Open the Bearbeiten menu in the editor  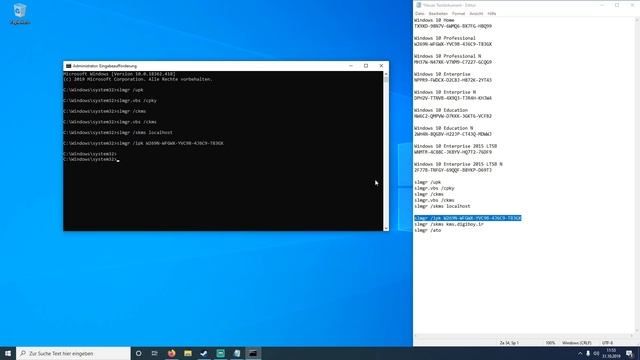(x=438, y=13)
